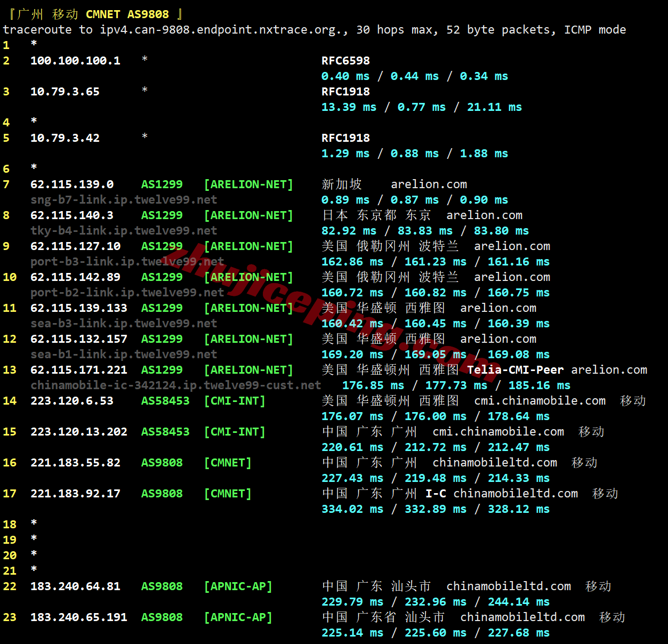Select IP 62.115.140.3 on hop 8
Screen dimensions: 668x644
[72, 215]
